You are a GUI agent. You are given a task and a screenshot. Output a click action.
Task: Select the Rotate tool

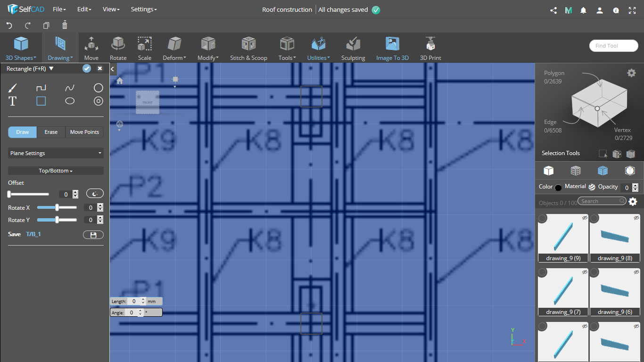click(118, 49)
